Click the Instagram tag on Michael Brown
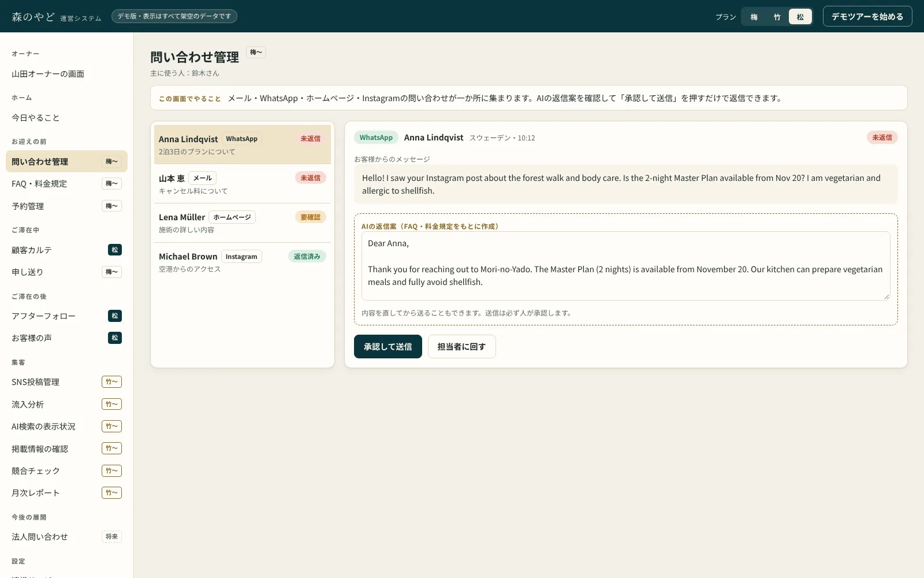 pos(241,257)
